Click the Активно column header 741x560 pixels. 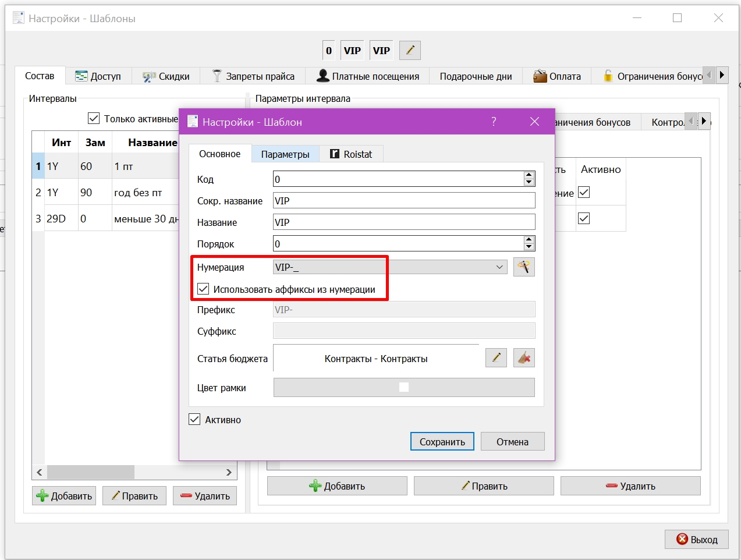point(601,169)
